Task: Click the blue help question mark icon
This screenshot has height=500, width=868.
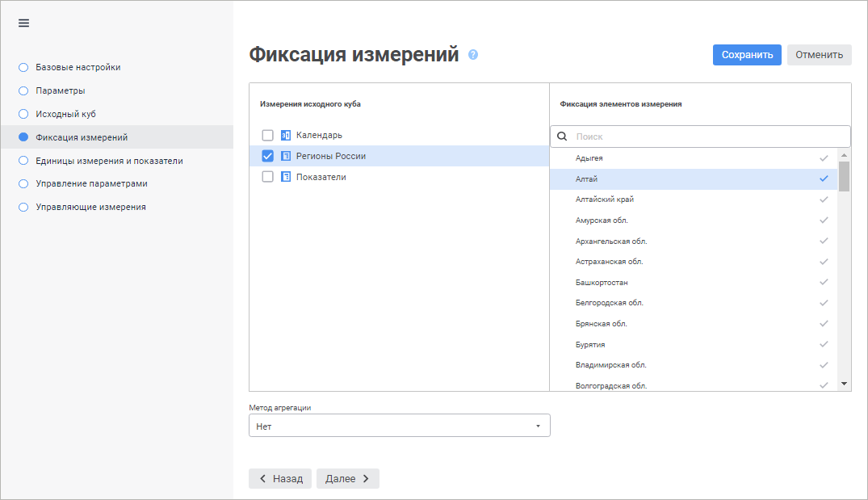Action: pos(473,55)
